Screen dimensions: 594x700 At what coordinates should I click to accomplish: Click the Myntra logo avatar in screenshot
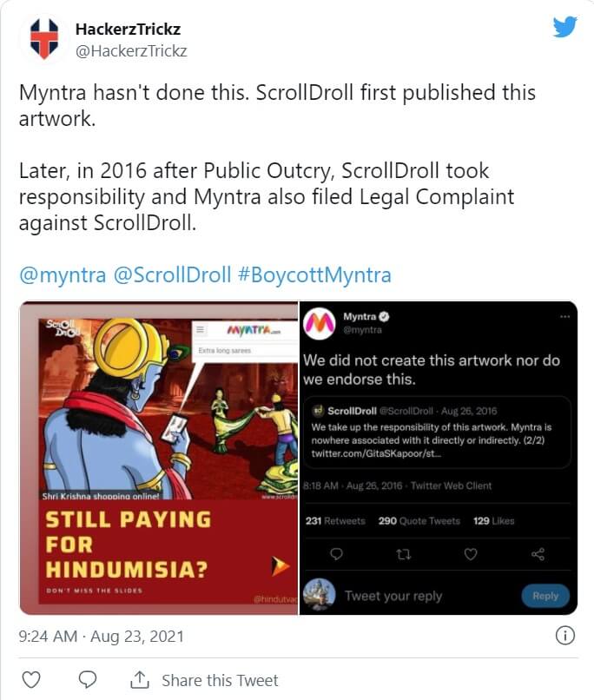(x=320, y=323)
